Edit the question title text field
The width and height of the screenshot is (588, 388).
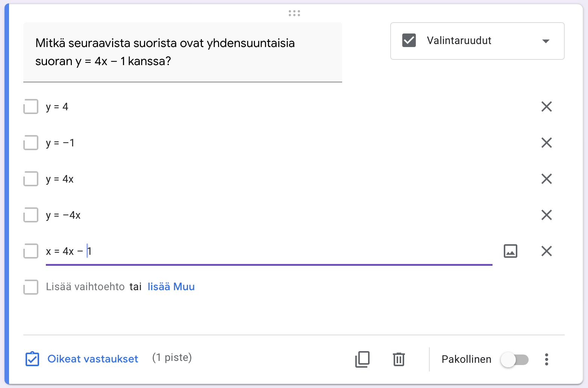(x=182, y=52)
